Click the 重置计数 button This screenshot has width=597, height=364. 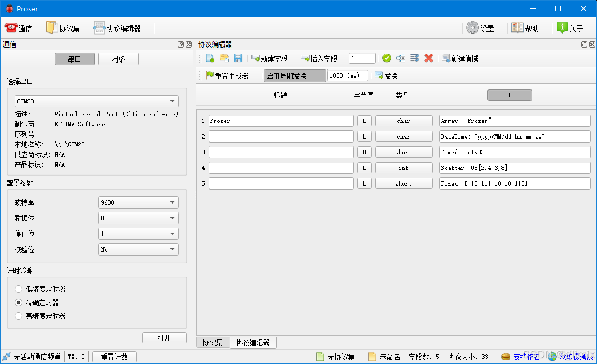coord(114,357)
